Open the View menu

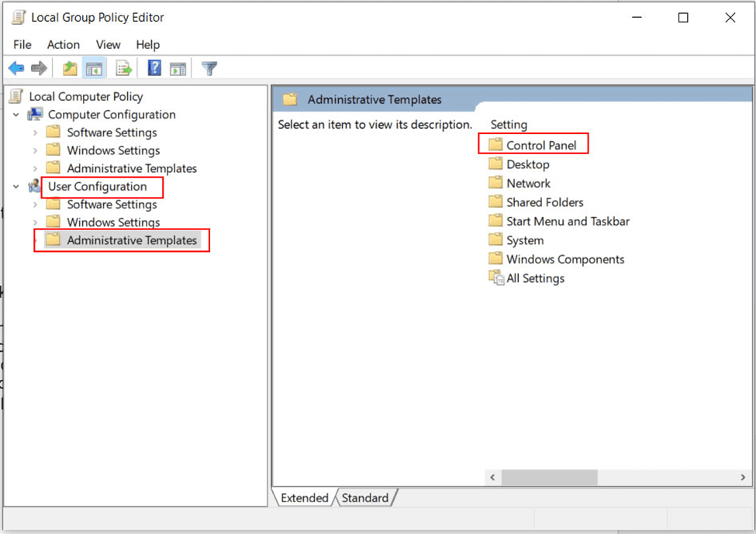[x=108, y=44]
